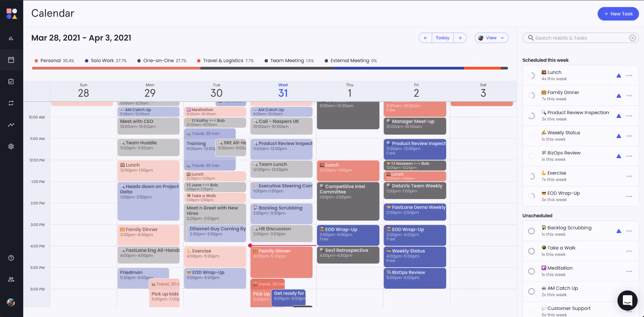Jump to Today
This screenshot has height=317, width=644.
pyautogui.click(x=442, y=38)
